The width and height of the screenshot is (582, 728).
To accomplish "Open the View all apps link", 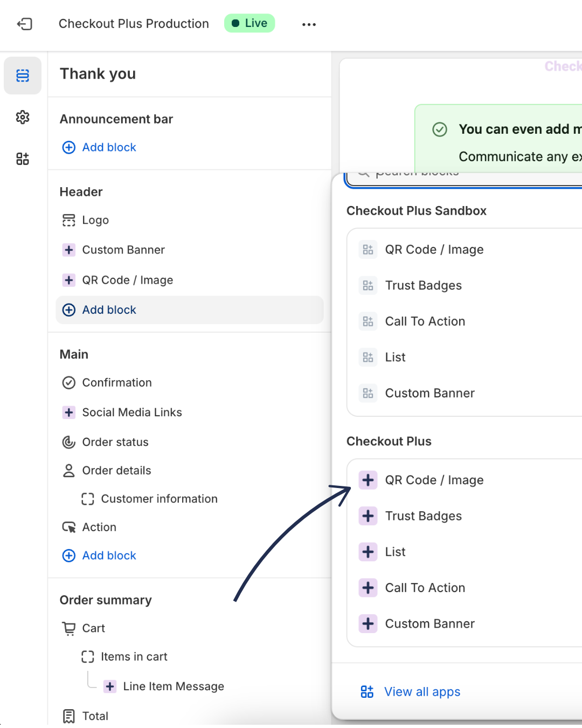I will [422, 692].
